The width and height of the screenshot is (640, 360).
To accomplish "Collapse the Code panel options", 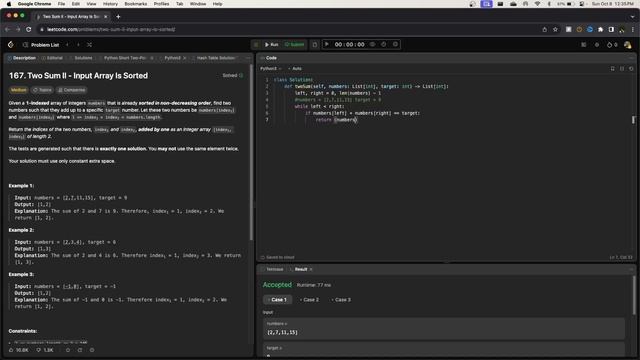I will [631, 58].
